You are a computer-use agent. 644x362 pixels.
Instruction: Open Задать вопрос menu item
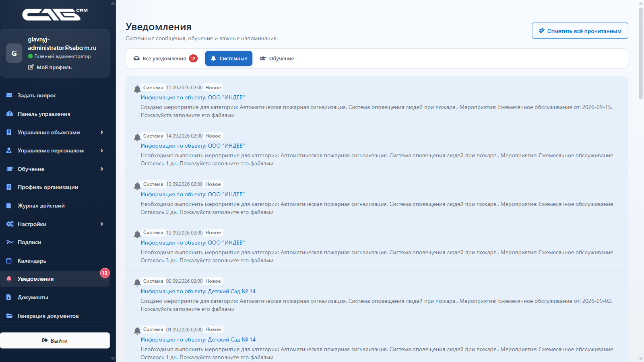(x=55, y=95)
